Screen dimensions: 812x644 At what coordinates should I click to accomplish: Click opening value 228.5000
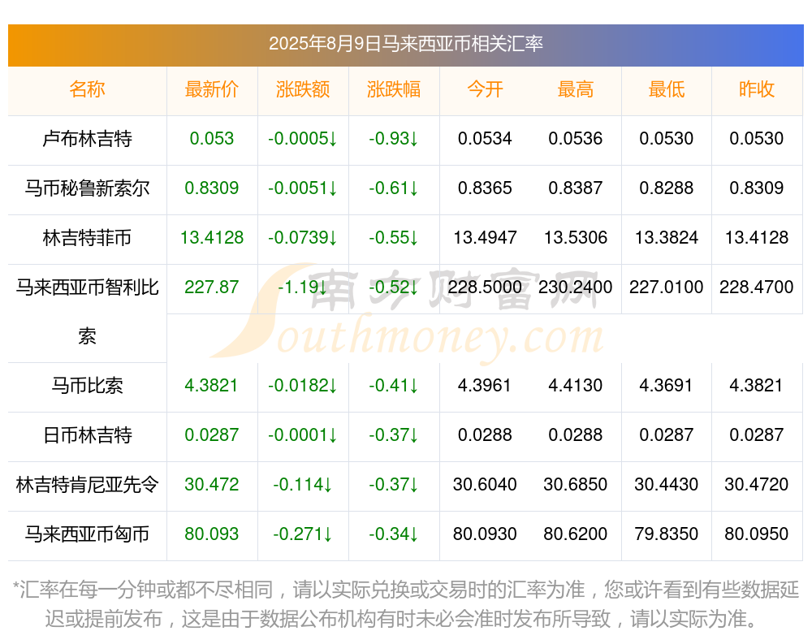pyautogui.click(x=485, y=287)
